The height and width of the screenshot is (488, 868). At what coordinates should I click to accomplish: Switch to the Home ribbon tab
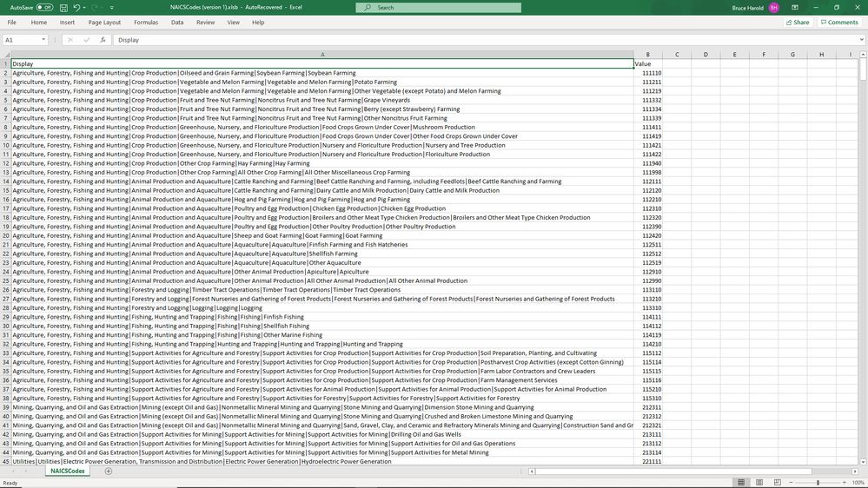(39, 23)
